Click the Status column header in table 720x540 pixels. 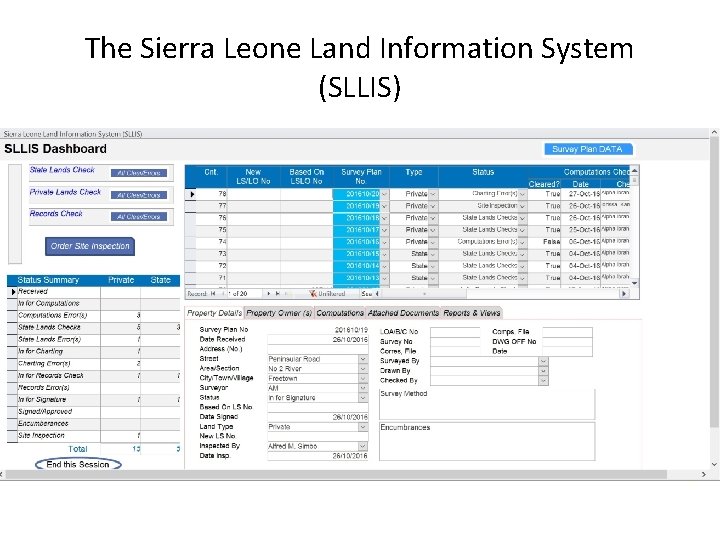[x=483, y=172]
